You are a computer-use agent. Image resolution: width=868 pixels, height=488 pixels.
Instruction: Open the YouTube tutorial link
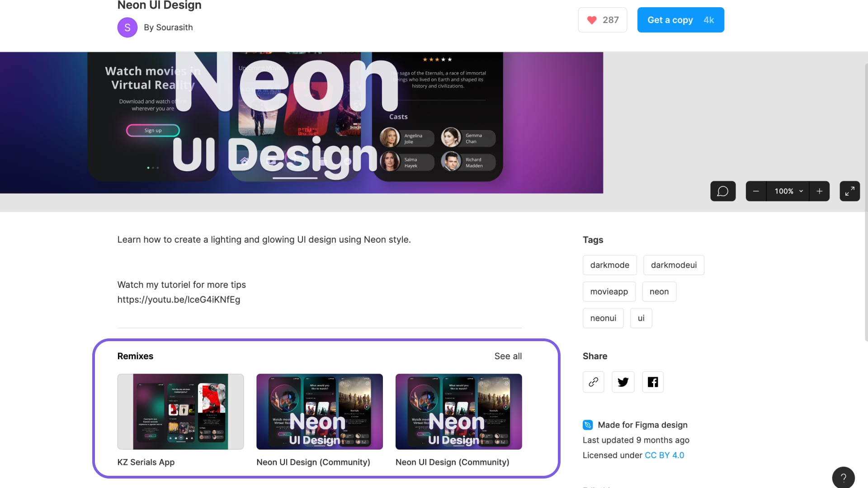pyautogui.click(x=179, y=299)
